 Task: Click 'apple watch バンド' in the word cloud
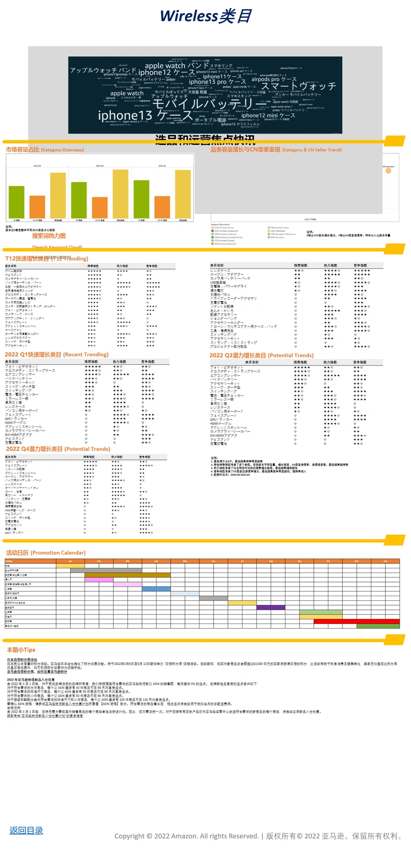tap(177, 66)
